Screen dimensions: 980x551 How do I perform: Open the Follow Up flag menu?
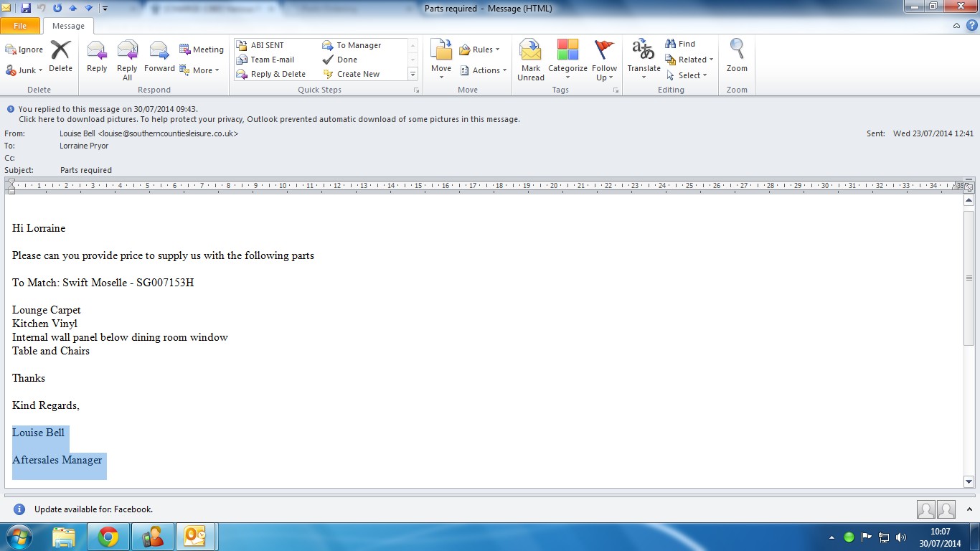tap(605, 60)
